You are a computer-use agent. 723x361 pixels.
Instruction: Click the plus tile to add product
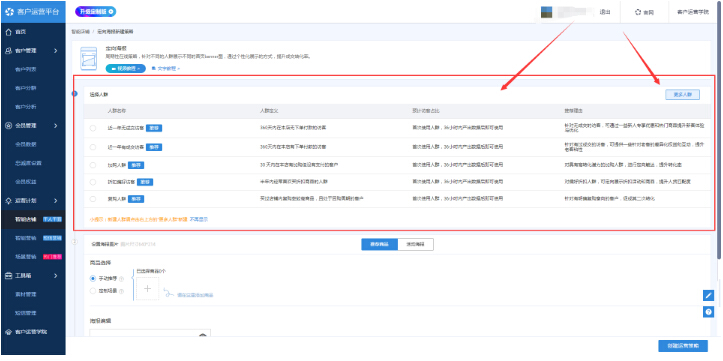coord(147,289)
